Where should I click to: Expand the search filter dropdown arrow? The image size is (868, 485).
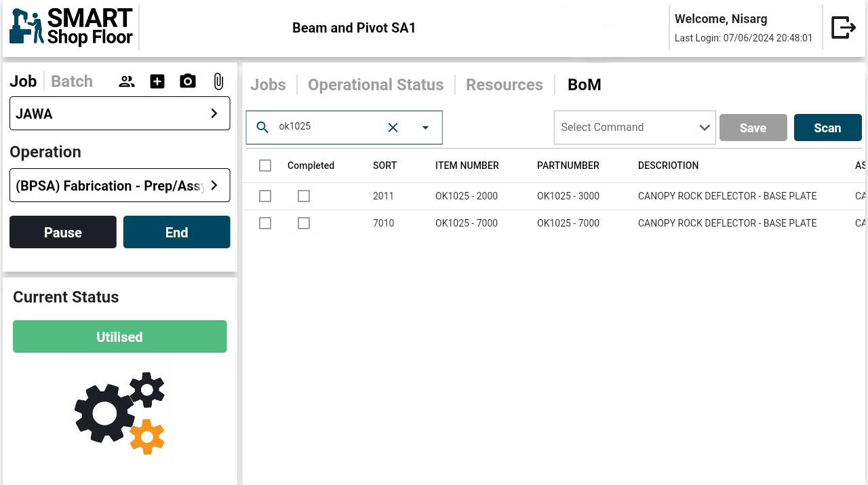(x=425, y=128)
